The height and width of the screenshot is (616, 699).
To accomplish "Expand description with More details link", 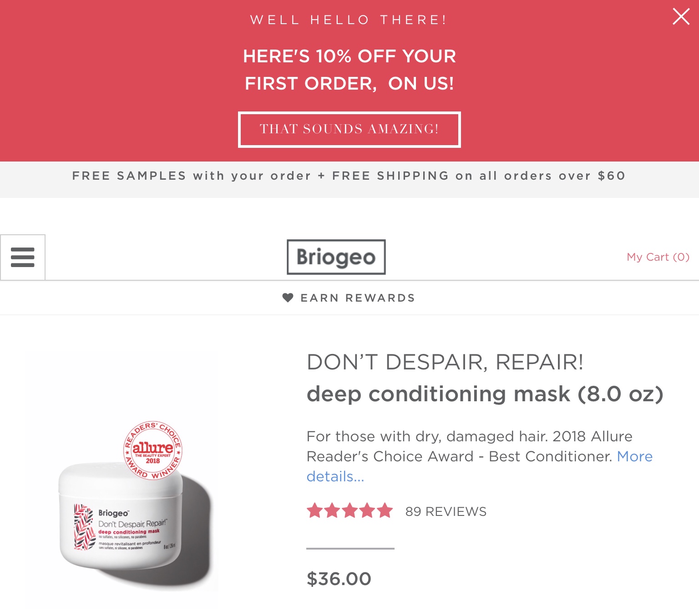I will (x=634, y=456).
